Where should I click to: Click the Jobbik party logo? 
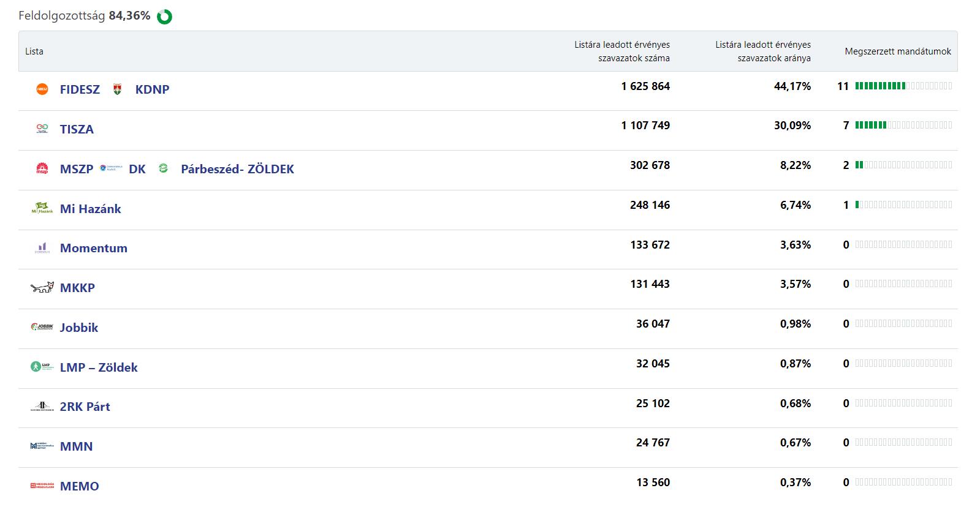[42, 327]
